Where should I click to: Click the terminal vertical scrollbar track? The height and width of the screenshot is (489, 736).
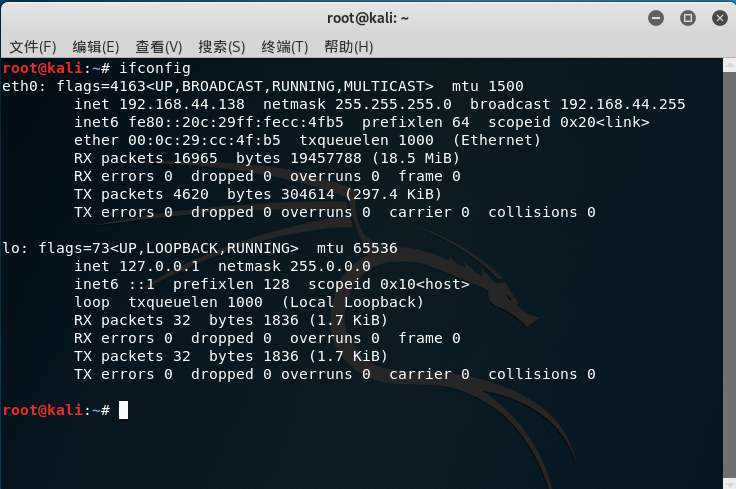729,275
